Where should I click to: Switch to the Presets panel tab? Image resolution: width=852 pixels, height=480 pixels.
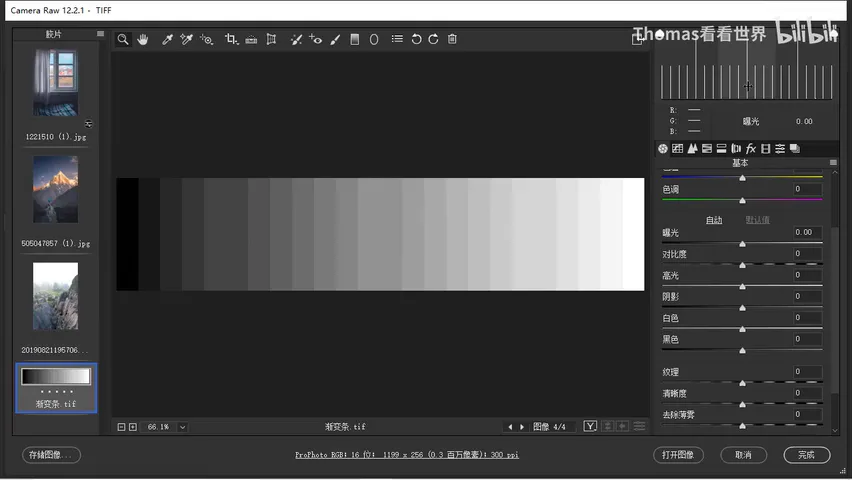[780, 148]
